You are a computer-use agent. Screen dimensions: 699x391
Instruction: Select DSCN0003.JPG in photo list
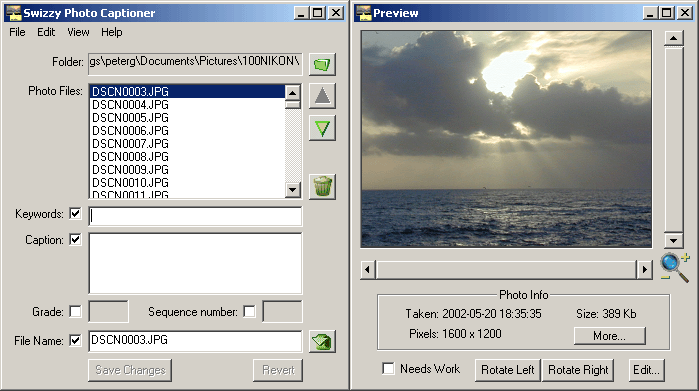187,91
